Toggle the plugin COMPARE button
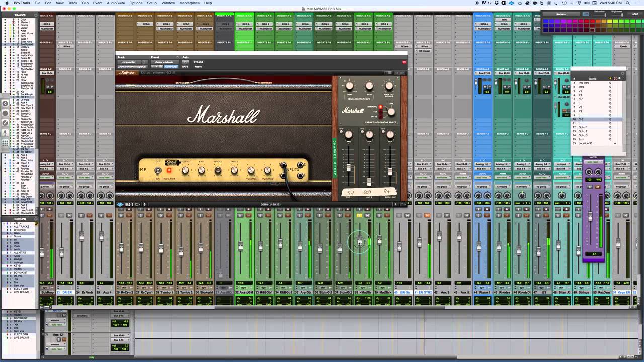 pyautogui.click(x=170, y=66)
